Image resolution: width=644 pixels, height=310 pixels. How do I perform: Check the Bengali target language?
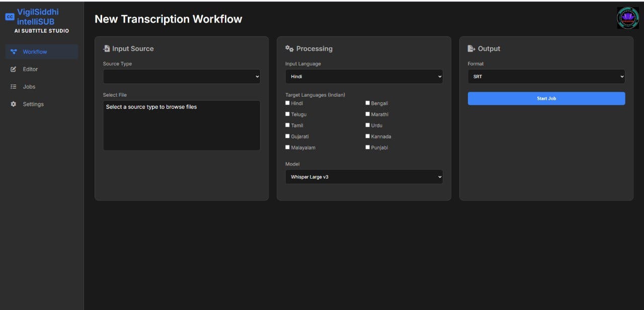point(368,103)
